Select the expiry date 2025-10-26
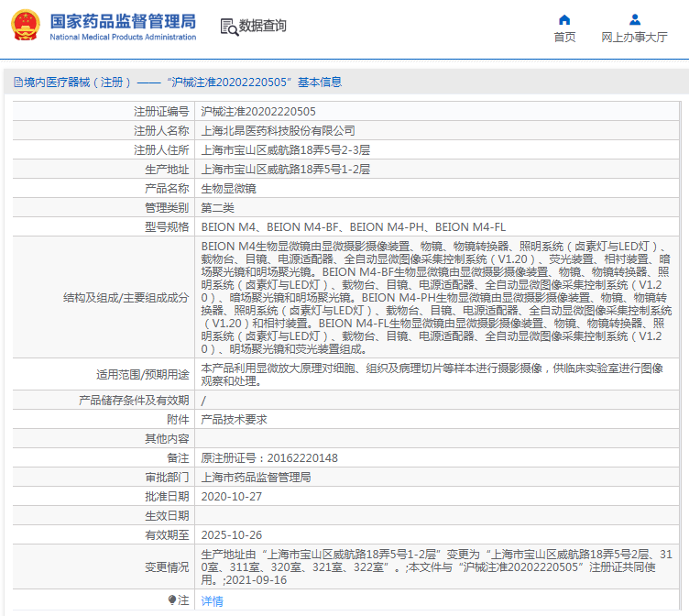Image resolution: width=689 pixels, height=616 pixels. pos(231,534)
